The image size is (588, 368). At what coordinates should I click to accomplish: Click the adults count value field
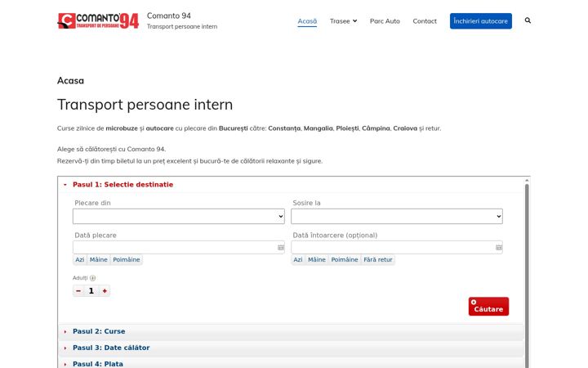pyautogui.click(x=91, y=290)
